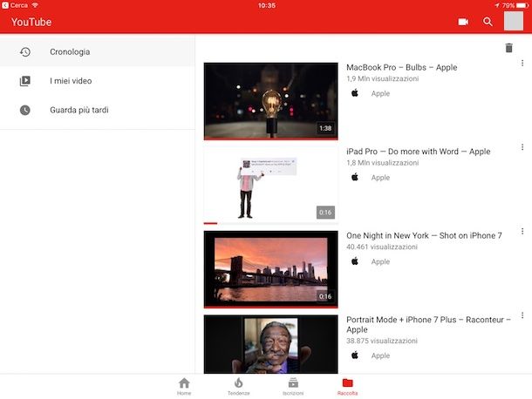Click the watch progress bar under iPad Pro thumbnail
This screenshot has height=399, width=532.
[x=270, y=223]
